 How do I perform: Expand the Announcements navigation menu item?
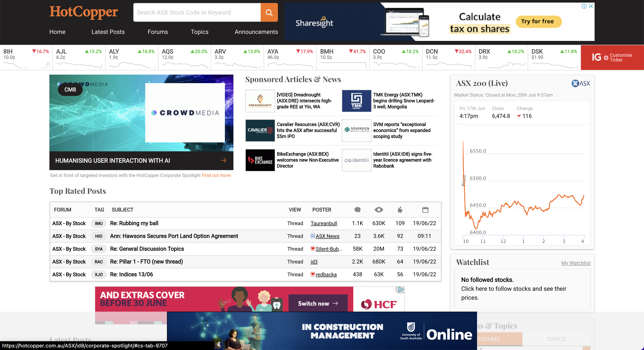[256, 32]
